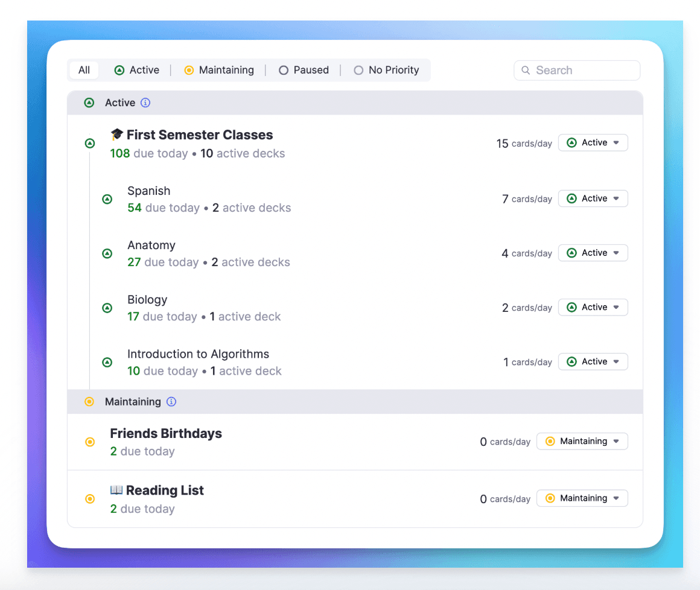This screenshot has height=590, width=700.
Task: Click '10 active decks' under First Semester Classes
Action: (243, 153)
